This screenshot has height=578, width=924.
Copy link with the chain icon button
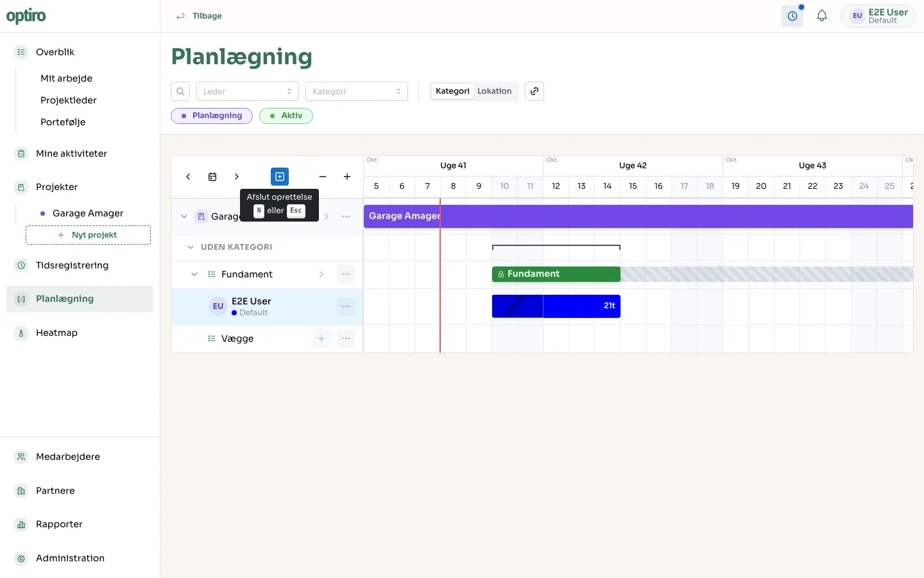[535, 91]
